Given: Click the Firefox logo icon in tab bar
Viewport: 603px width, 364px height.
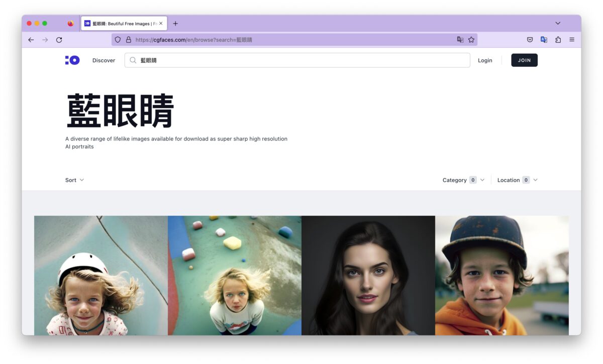Looking at the screenshot, I should (70, 23).
